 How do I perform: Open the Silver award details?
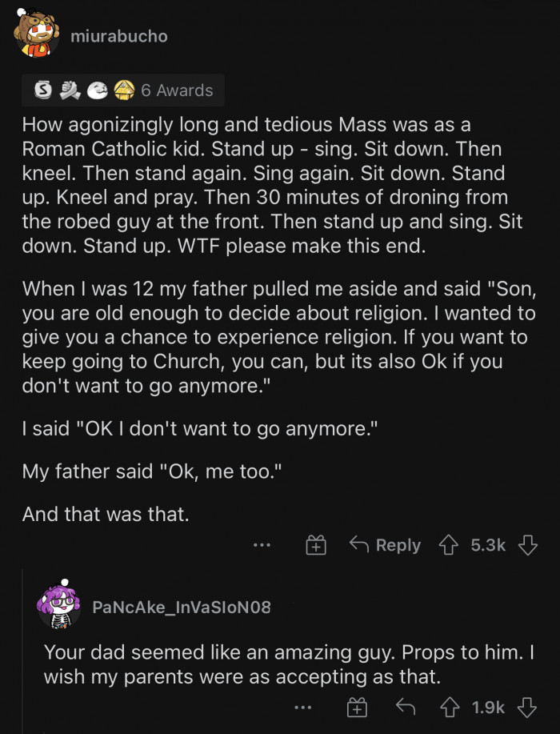pos(34,90)
